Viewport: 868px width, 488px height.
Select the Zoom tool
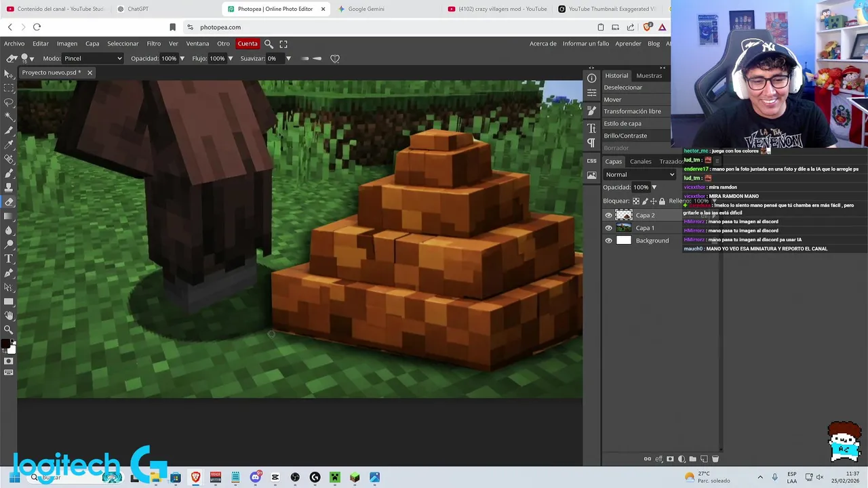(x=8, y=330)
